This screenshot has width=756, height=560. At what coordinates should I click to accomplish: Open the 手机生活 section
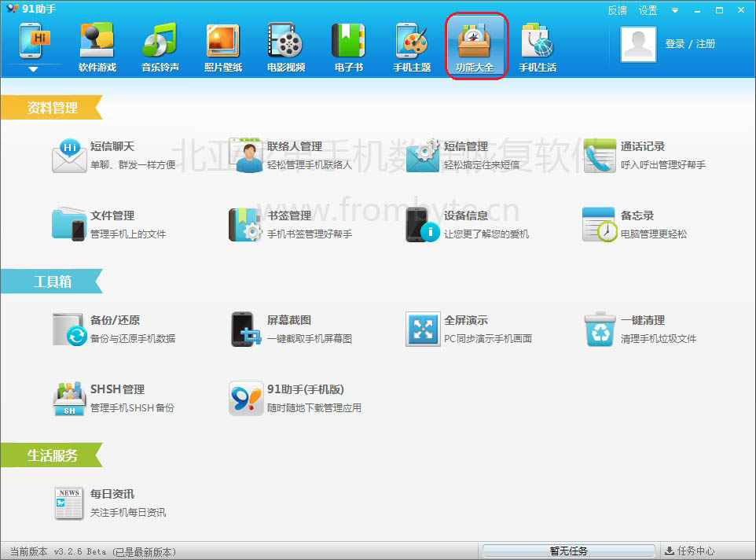[x=538, y=47]
